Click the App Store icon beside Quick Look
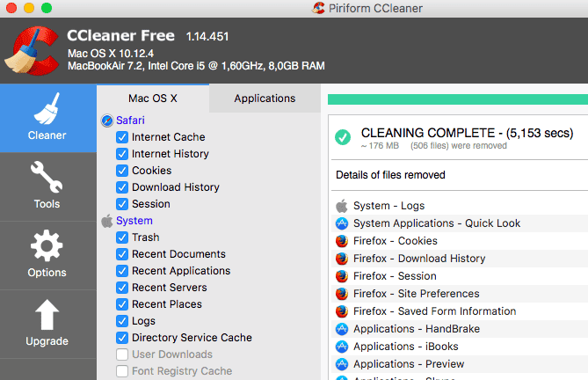588x380 pixels. (342, 223)
